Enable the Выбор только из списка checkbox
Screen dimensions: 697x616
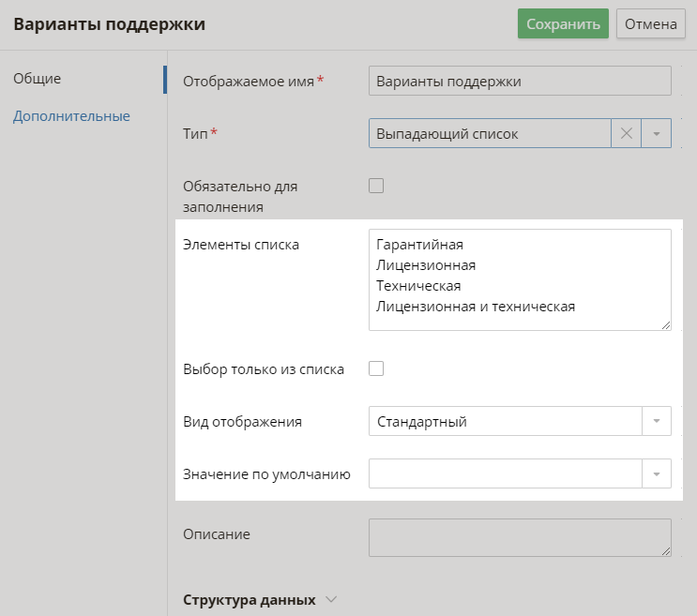tap(376, 368)
